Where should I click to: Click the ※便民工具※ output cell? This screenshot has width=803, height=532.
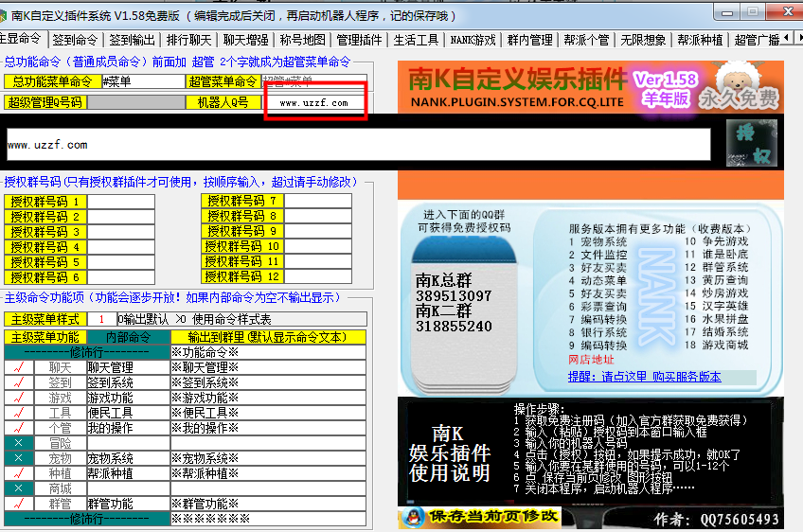pyautogui.click(x=268, y=413)
